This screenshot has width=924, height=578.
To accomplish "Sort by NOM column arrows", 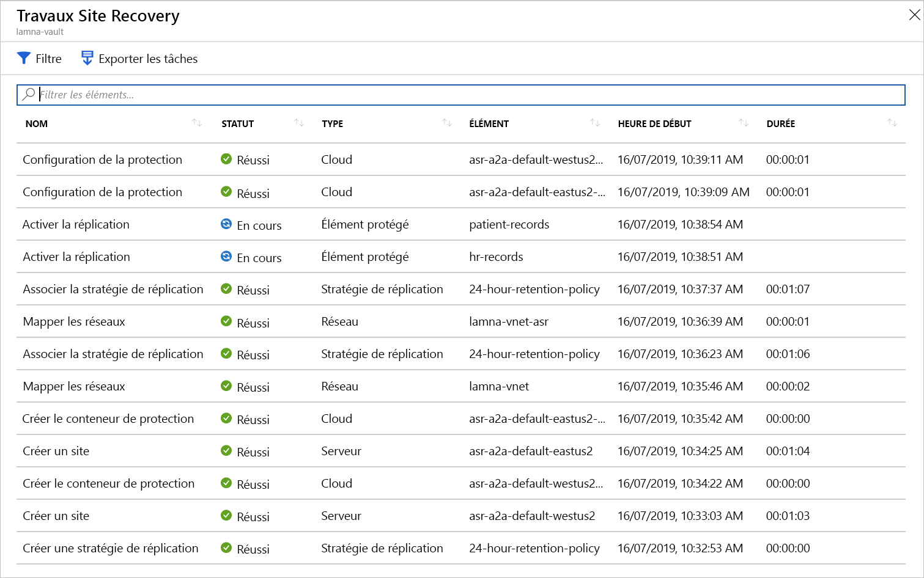I will pyautogui.click(x=197, y=123).
